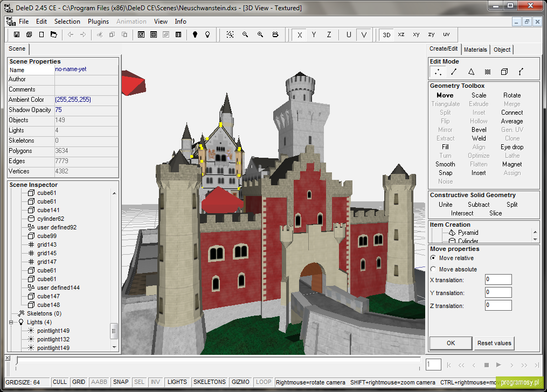Screen dimensions: 547x392
Task: Toggle the X axis lock button
Action: (x=299, y=35)
